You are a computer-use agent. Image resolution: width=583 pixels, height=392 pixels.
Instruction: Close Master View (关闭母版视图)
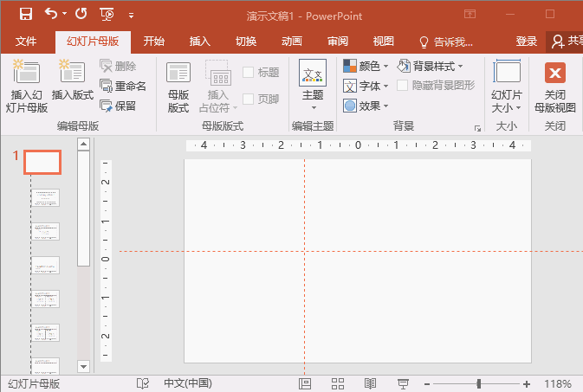(x=555, y=87)
